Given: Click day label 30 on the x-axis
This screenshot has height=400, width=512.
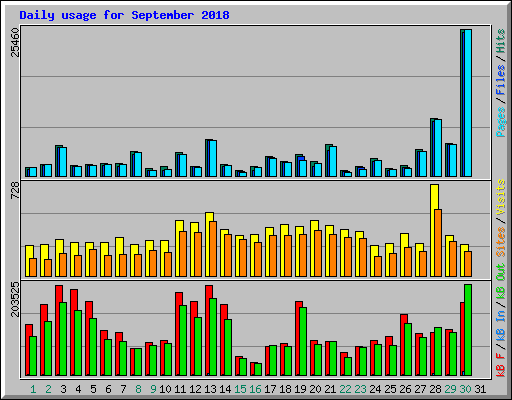Looking at the screenshot, I should pyautogui.click(x=465, y=389).
